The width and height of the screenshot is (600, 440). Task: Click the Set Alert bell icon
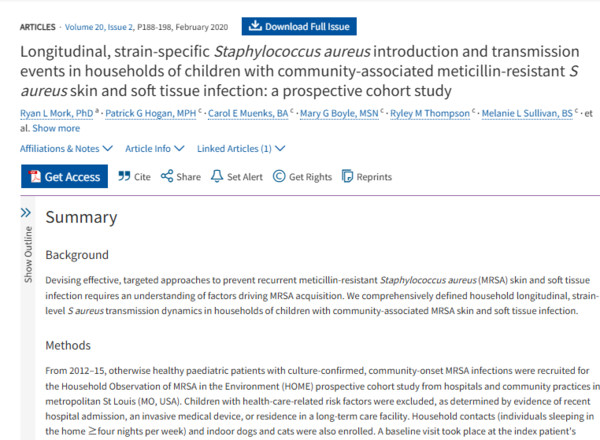tap(217, 177)
